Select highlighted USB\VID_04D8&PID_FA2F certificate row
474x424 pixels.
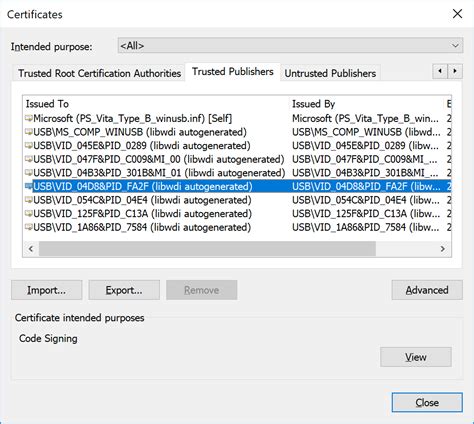(x=237, y=186)
